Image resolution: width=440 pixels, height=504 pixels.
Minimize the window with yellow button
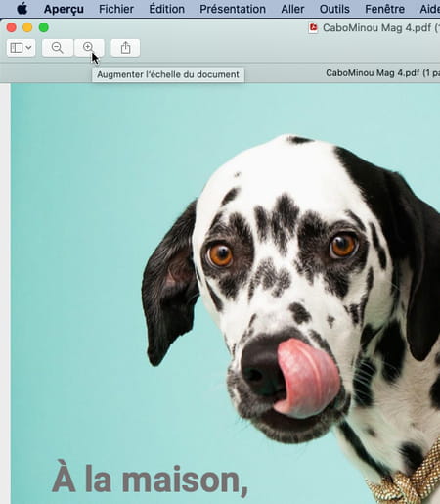click(27, 27)
